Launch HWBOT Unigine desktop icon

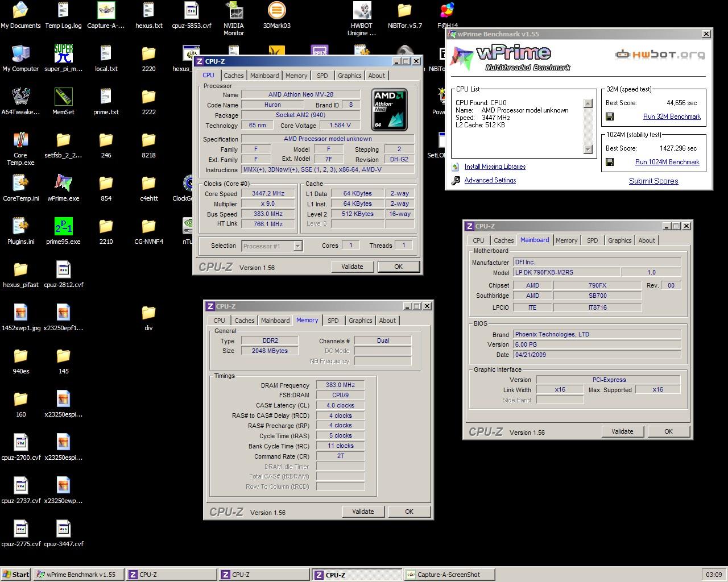pyautogui.click(x=362, y=19)
